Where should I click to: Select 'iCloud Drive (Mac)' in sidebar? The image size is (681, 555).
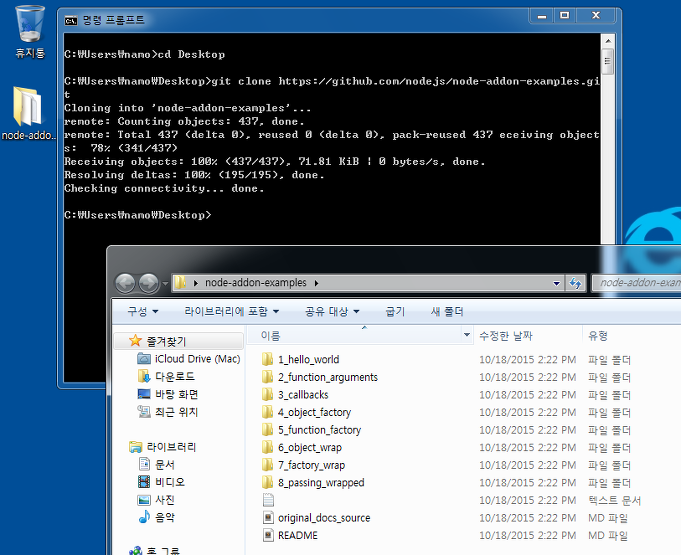point(198,359)
